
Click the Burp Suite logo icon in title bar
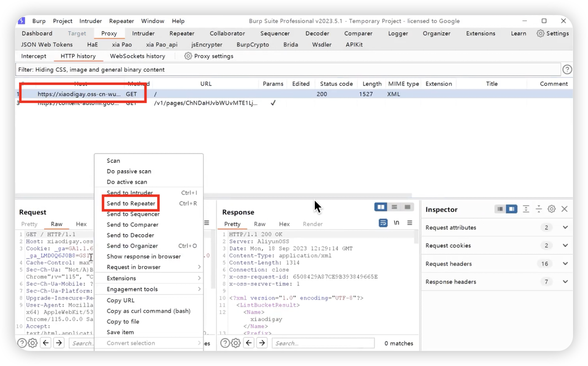click(22, 21)
